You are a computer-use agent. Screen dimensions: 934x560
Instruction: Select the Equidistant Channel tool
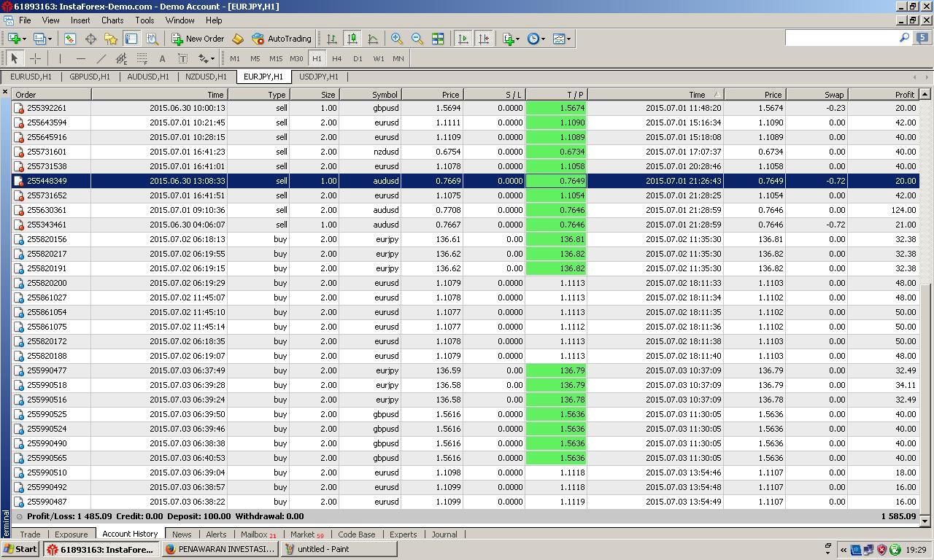tap(121, 58)
